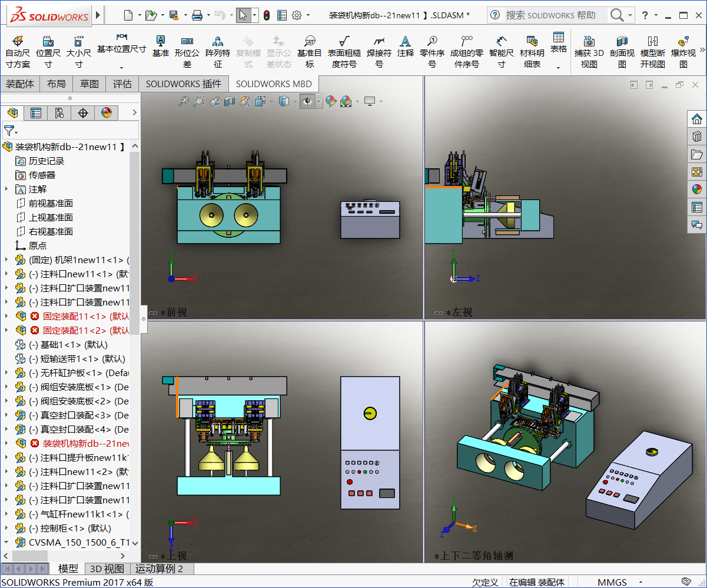Open the Appearances color ball in task pane
This screenshot has height=588, width=707.
click(697, 190)
